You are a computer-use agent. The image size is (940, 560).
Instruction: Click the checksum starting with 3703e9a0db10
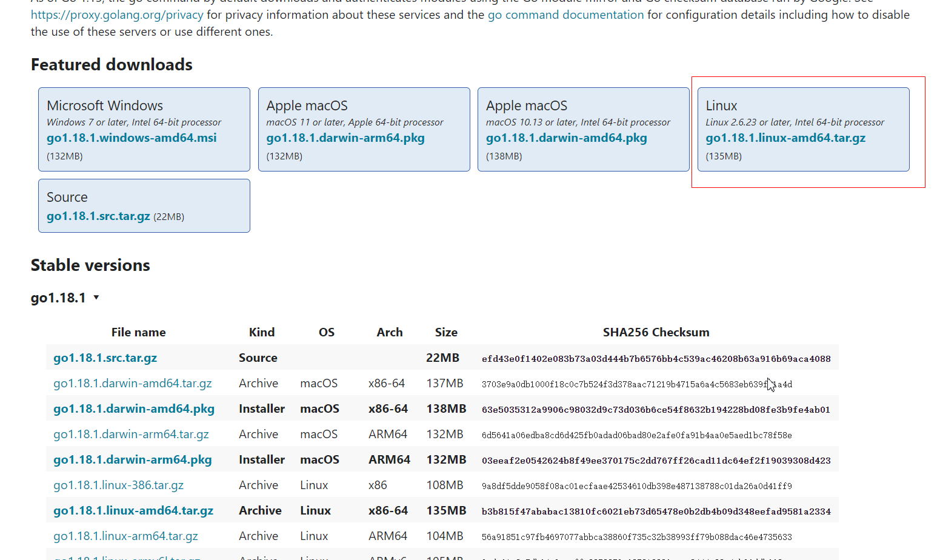click(637, 384)
